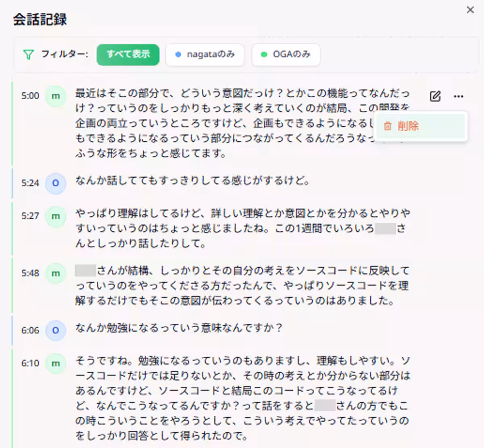This screenshot has width=484, height=448.
Task: Click the filter funnel icon
Action: coord(28,54)
